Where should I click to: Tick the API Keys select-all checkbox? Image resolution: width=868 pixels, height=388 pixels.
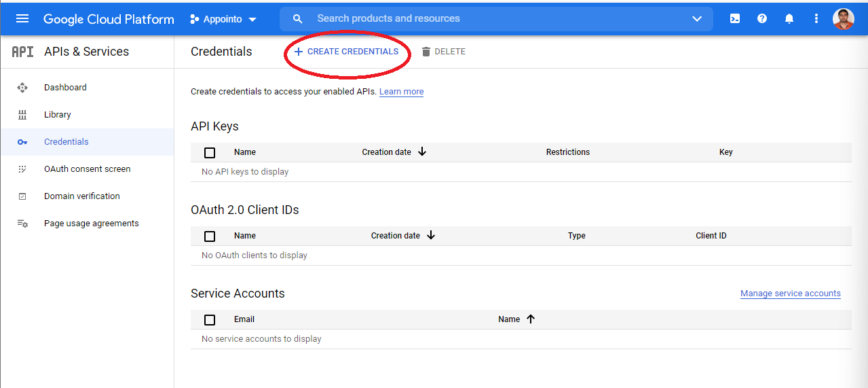(210, 153)
